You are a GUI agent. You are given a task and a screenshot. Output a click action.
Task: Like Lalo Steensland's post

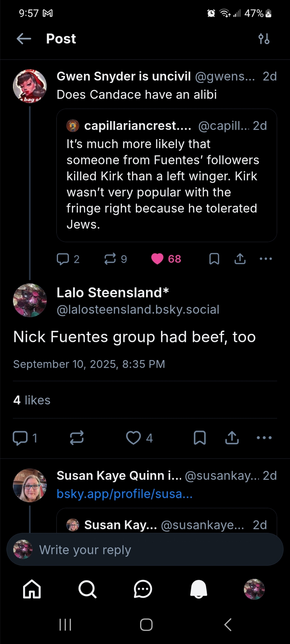point(133,438)
